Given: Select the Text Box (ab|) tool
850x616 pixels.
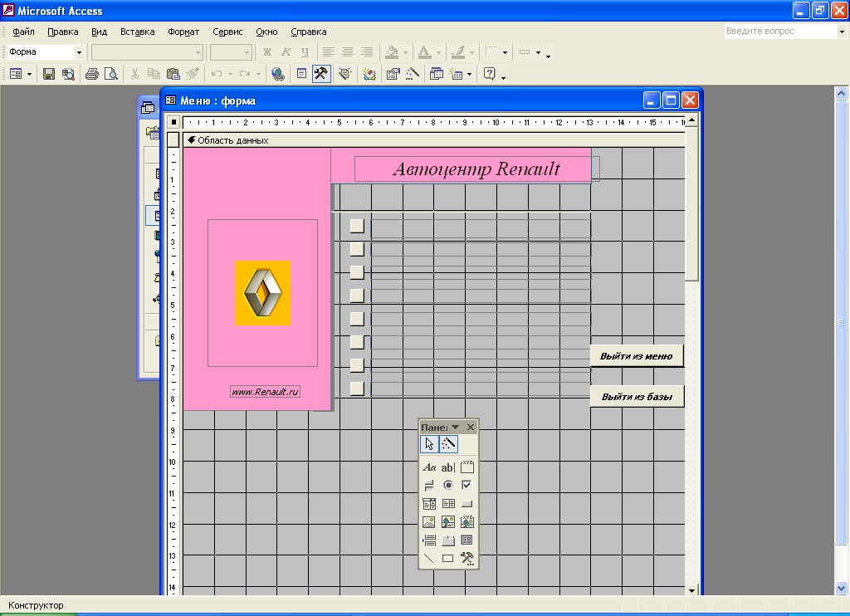Looking at the screenshot, I should 447,467.
